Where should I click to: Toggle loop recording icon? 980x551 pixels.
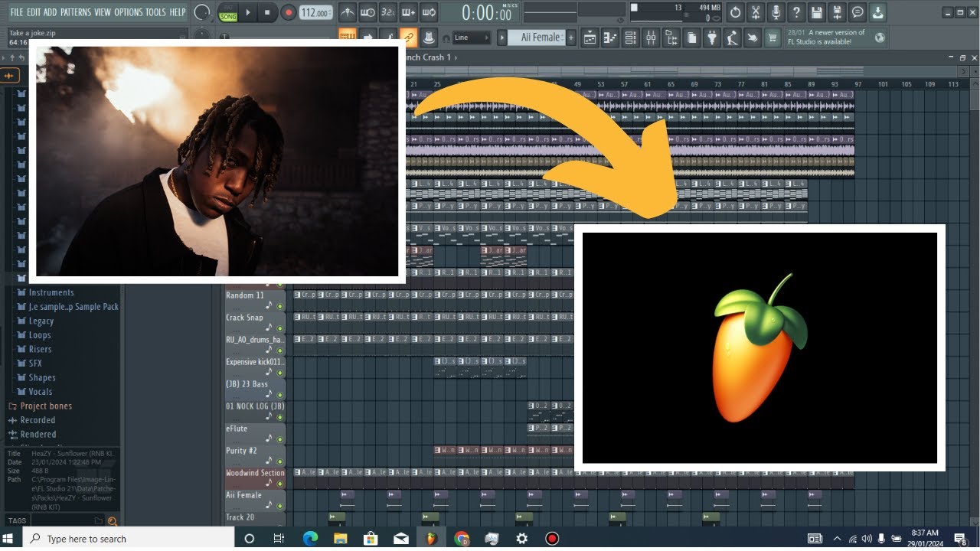click(x=429, y=12)
